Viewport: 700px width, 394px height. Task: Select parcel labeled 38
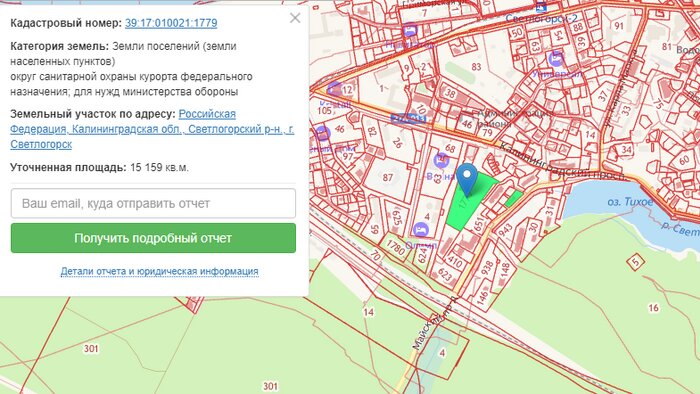point(450,94)
